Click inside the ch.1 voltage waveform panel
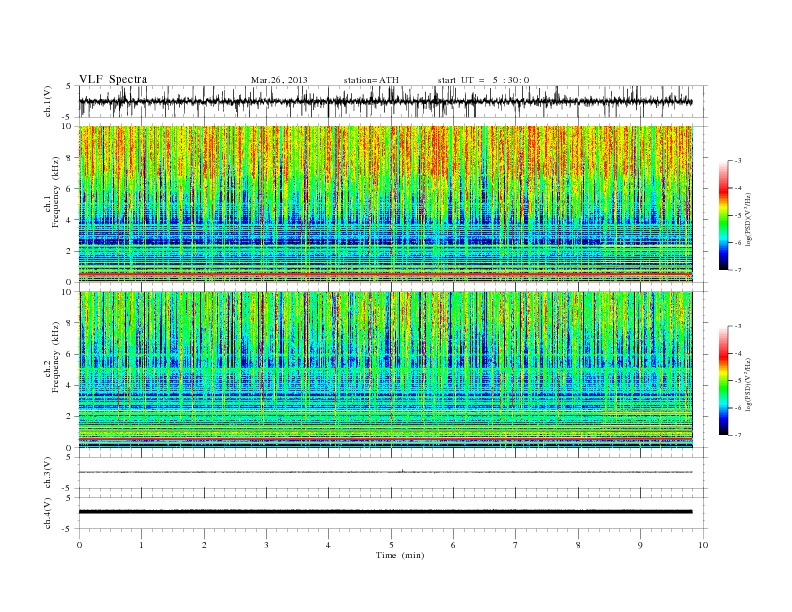This screenshot has width=792, height=612. tap(393, 101)
